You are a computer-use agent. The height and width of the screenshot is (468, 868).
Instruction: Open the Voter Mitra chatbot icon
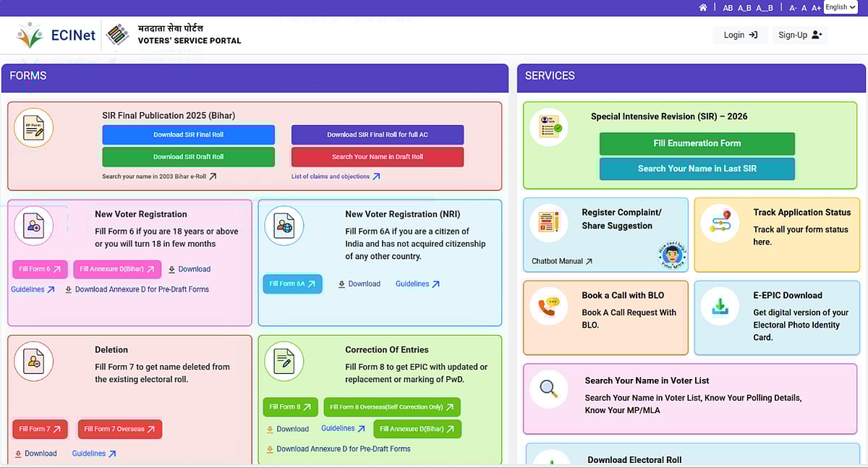point(673,255)
